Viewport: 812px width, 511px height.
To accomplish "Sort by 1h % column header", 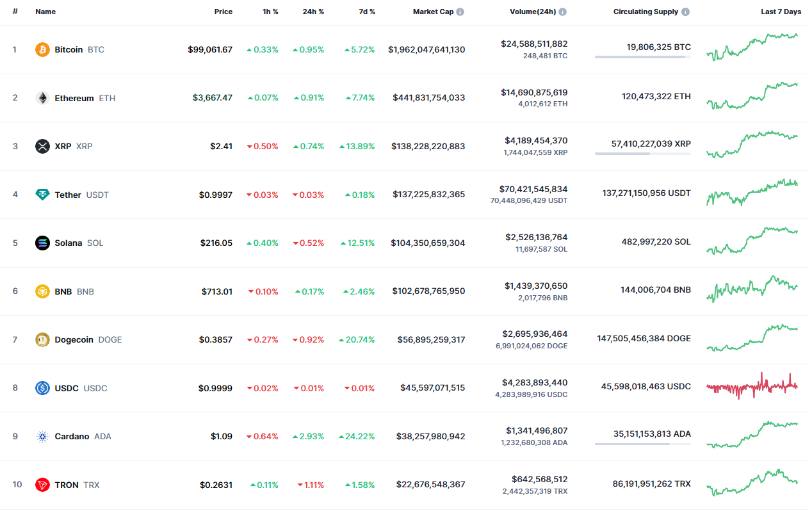I will 270,12.
